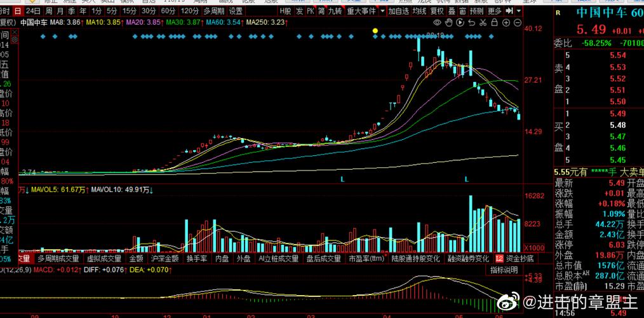Click the 重大事件 major events button
The height and width of the screenshot is (318, 644).
(x=361, y=11)
